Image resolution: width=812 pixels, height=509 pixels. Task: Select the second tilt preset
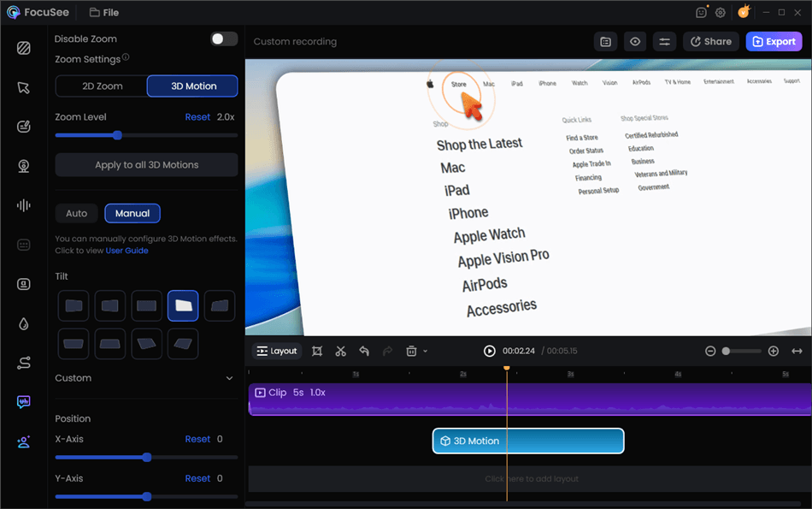(x=109, y=305)
